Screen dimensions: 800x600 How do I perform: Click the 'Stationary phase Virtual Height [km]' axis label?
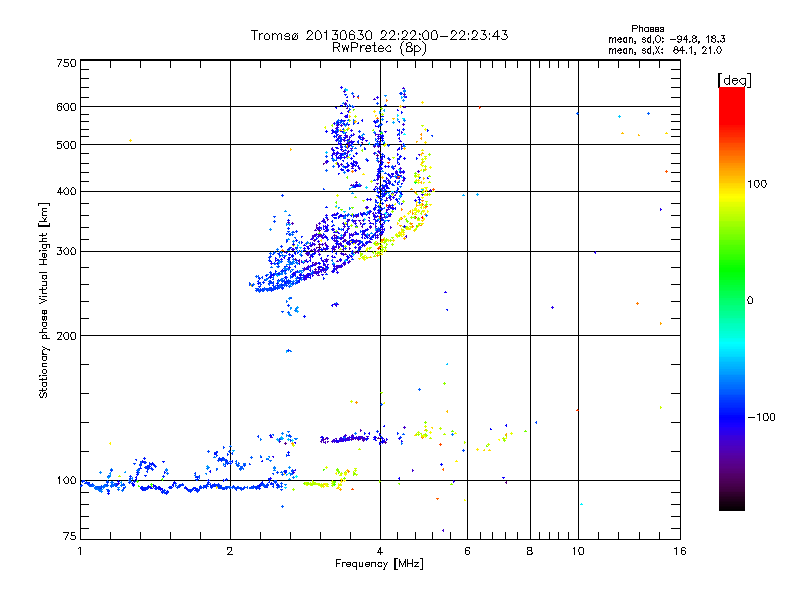(x=44, y=300)
